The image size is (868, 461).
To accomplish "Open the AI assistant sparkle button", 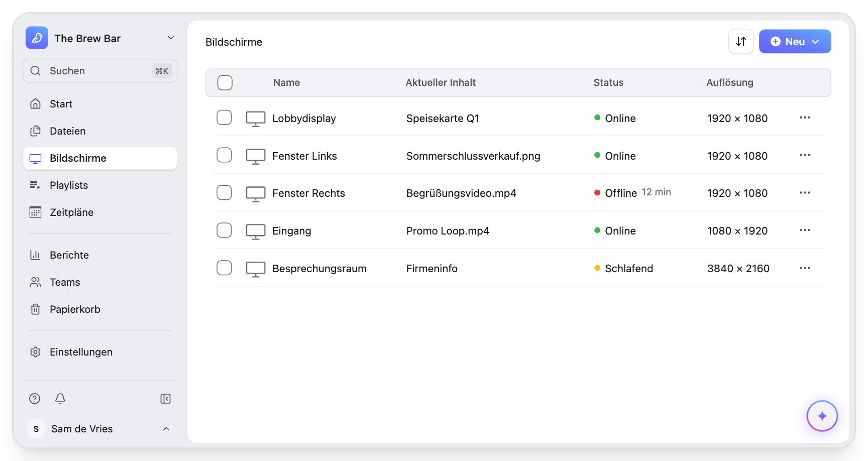I will pos(822,416).
